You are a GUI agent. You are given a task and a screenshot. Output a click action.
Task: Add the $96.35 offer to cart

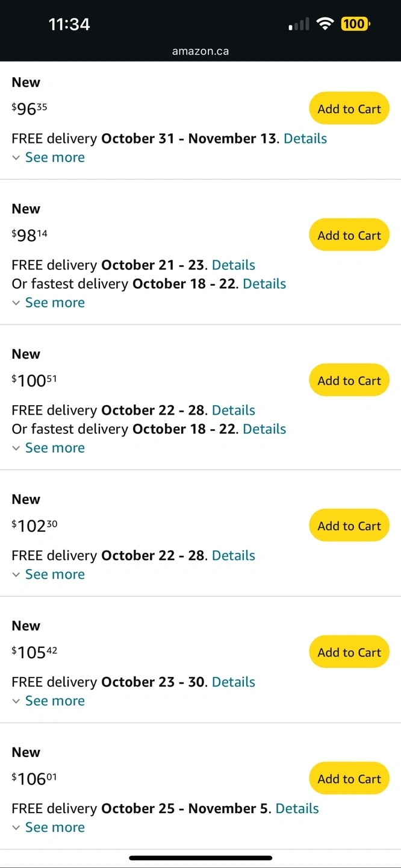tap(349, 108)
